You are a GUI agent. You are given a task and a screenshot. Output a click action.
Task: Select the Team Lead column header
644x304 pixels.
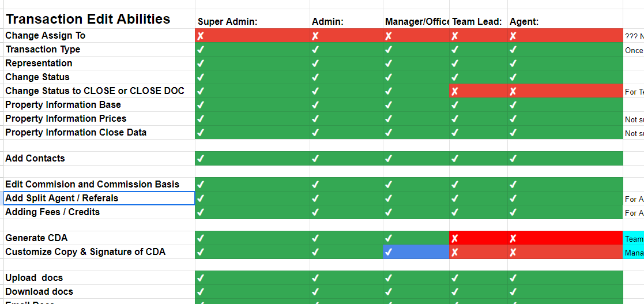point(478,22)
